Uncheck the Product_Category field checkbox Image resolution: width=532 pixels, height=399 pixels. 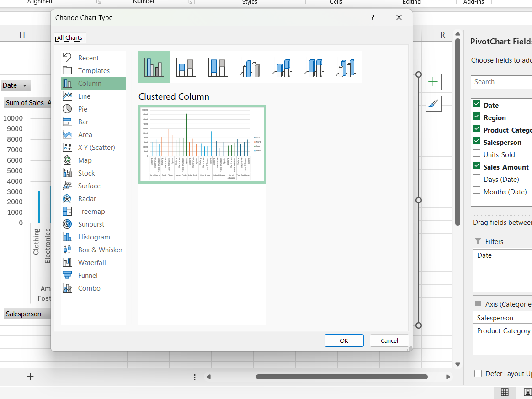point(477,129)
